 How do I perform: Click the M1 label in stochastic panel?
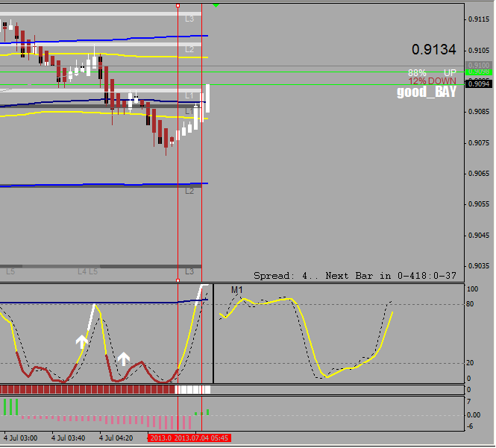237,290
